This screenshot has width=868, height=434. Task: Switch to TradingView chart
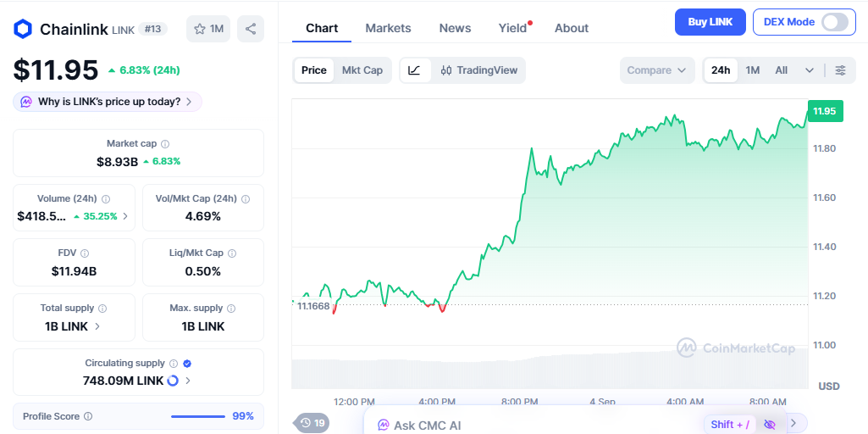point(478,70)
